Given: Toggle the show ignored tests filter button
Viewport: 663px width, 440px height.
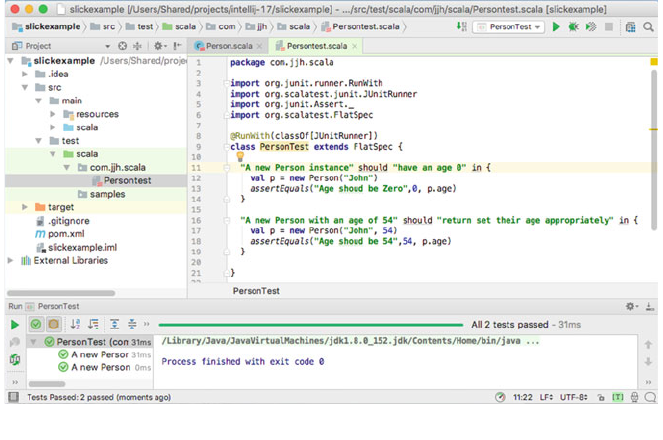Looking at the screenshot, I should 54,324.
